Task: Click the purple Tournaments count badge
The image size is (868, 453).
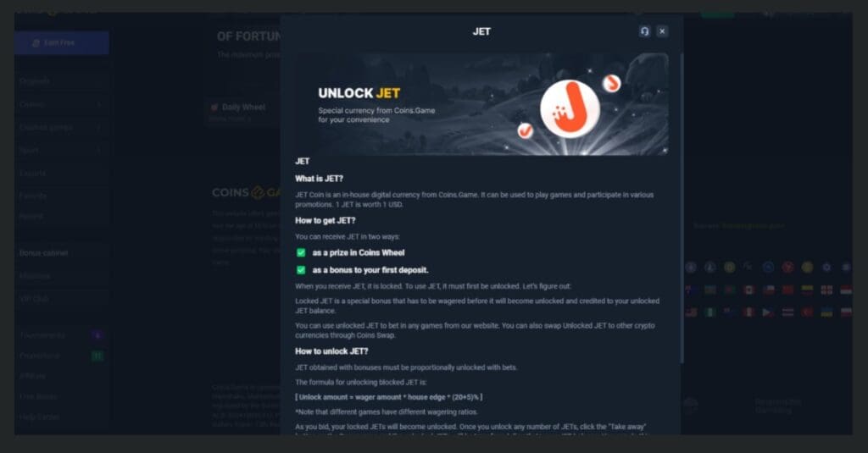Action: tap(97, 335)
